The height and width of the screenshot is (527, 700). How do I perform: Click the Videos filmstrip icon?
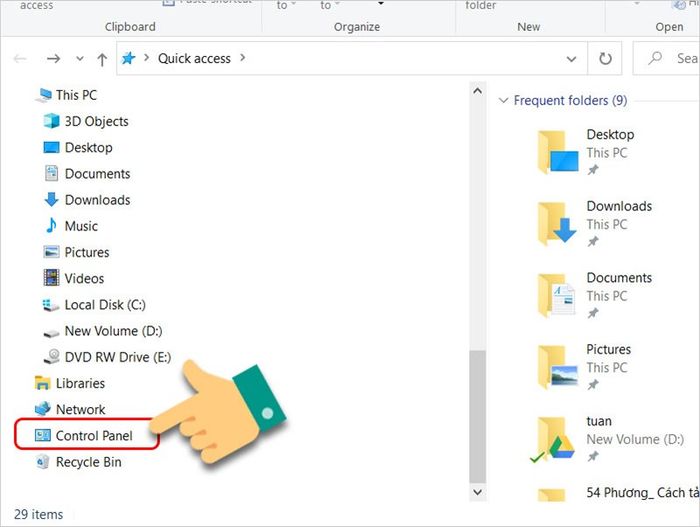pos(51,278)
